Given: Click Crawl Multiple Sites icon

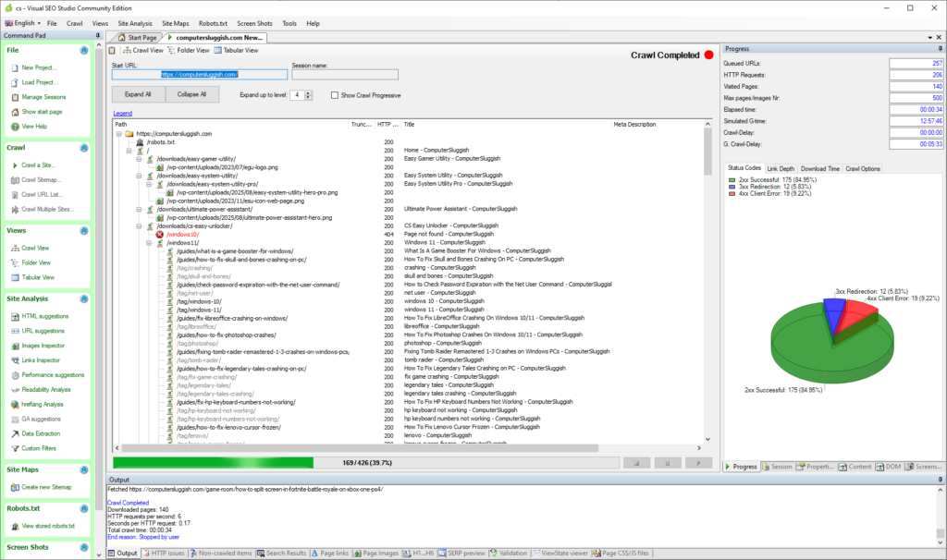Looking at the screenshot, I should (15, 210).
